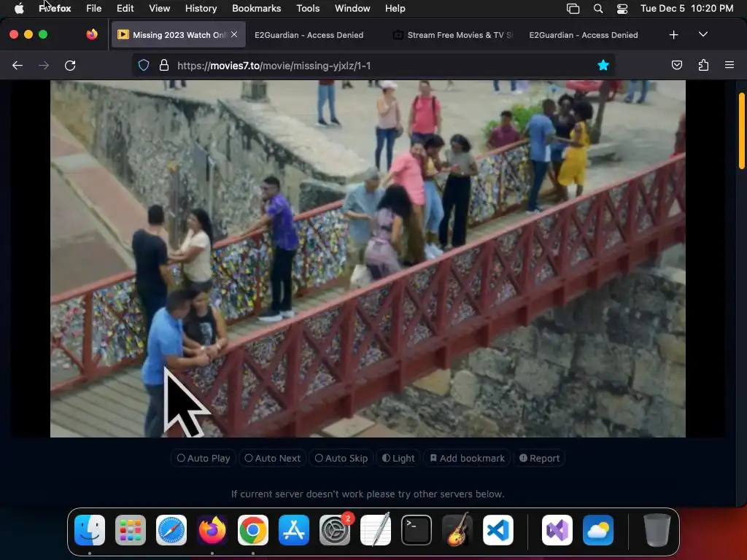Open the Tools menu
Viewport: 747px width, 560px height.
click(x=308, y=9)
